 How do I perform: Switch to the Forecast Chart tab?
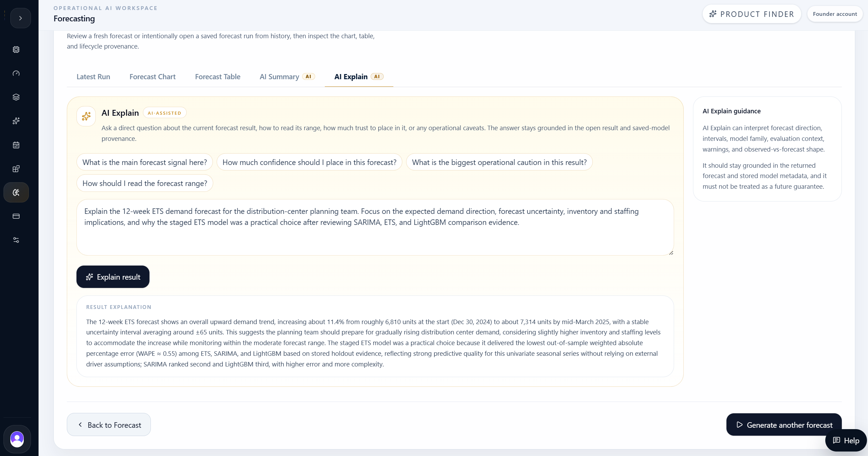coord(153,77)
